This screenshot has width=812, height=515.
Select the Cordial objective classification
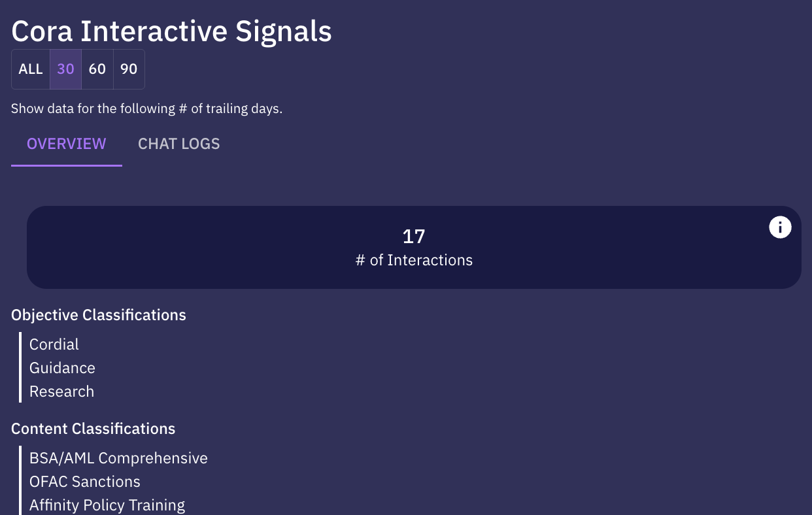(x=54, y=344)
